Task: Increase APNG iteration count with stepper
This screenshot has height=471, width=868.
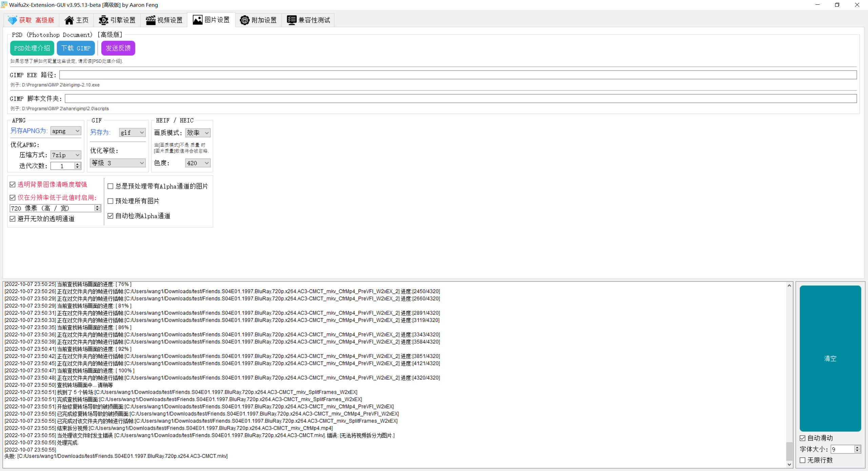Action: tap(78, 164)
